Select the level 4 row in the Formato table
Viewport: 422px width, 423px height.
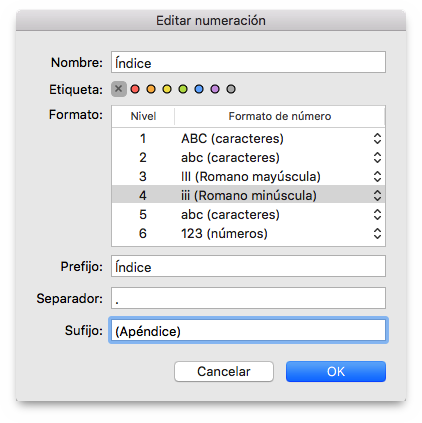(x=248, y=195)
